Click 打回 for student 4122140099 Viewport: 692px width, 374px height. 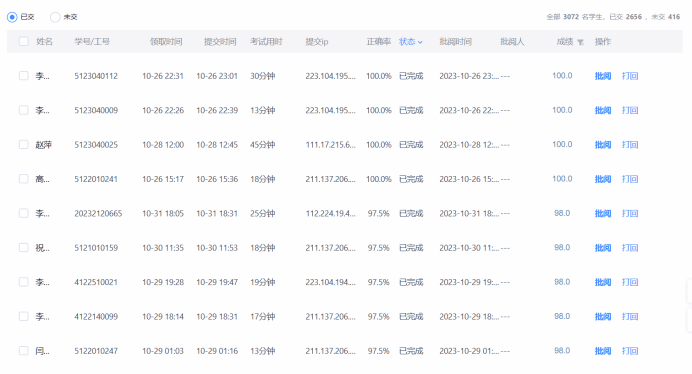tap(630, 317)
